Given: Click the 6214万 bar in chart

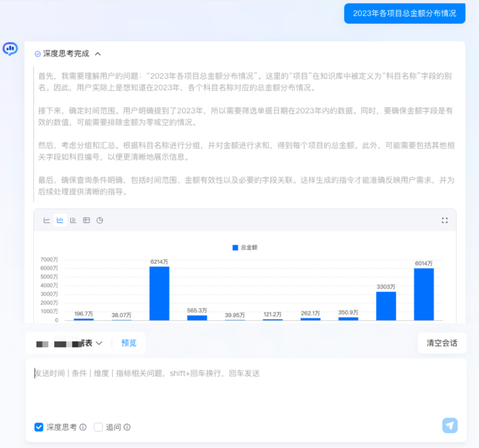Looking at the screenshot, I should [159, 294].
